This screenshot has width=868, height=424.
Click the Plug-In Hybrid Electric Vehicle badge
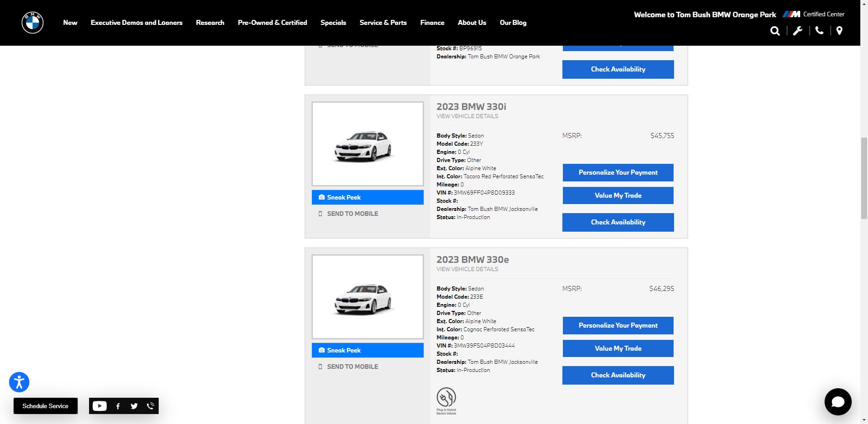(x=446, y=400)
